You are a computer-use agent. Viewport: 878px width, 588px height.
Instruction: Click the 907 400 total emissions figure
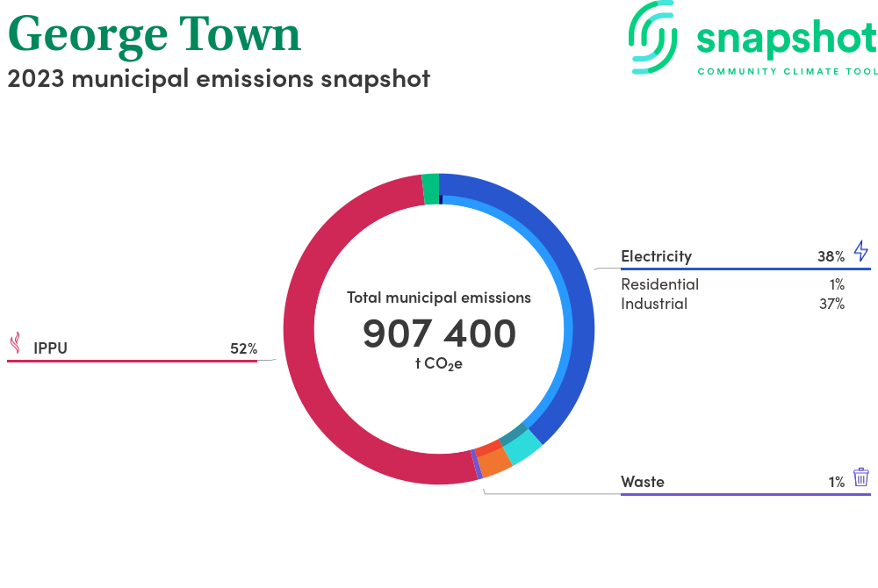tap(439, 334)
